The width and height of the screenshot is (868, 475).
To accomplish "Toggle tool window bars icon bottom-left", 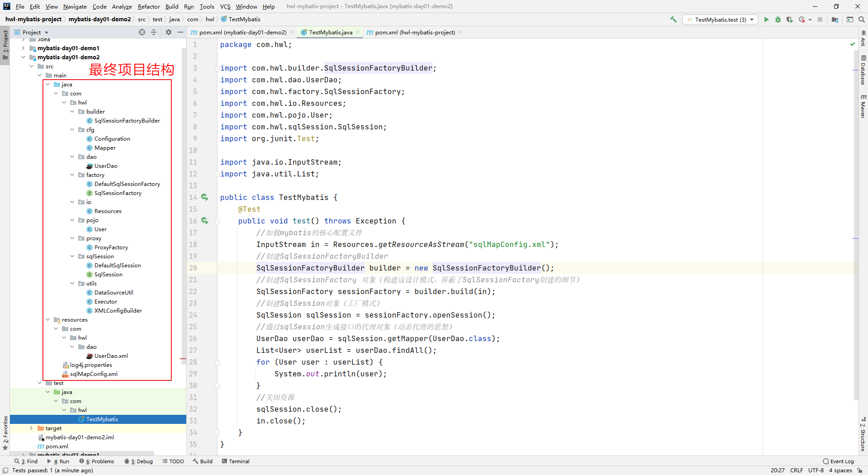I will (x=5, y=470).
